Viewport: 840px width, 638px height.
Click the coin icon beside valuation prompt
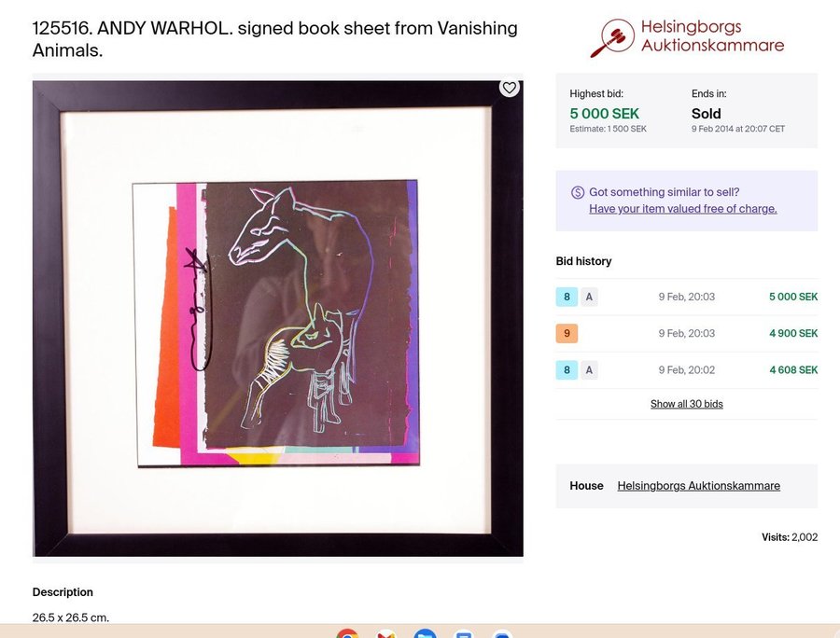[577, 192]
